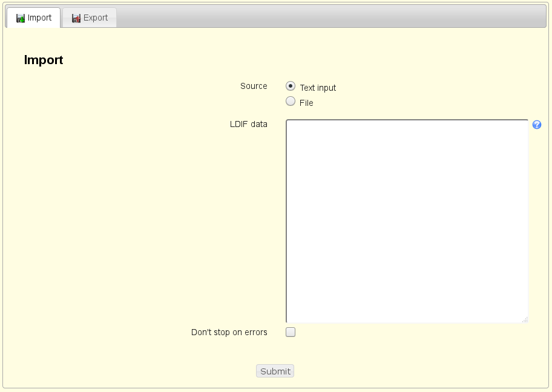The image size is (552, 392).
Task: Click the empty gray tab bar area
Action: click(x=333, y=16)
